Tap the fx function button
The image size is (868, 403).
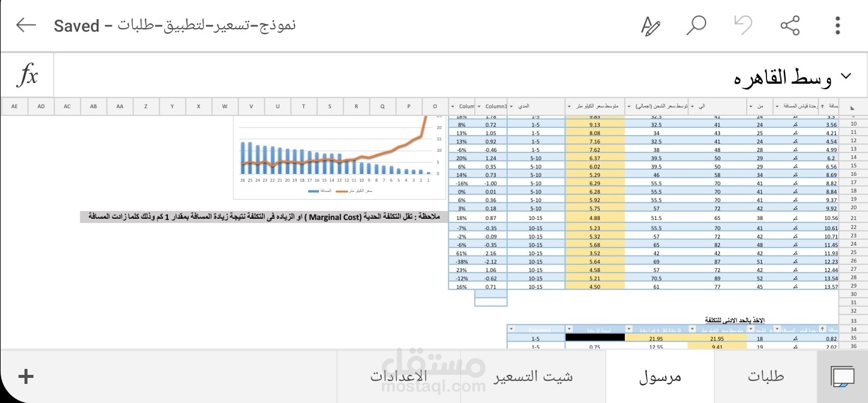27,75
